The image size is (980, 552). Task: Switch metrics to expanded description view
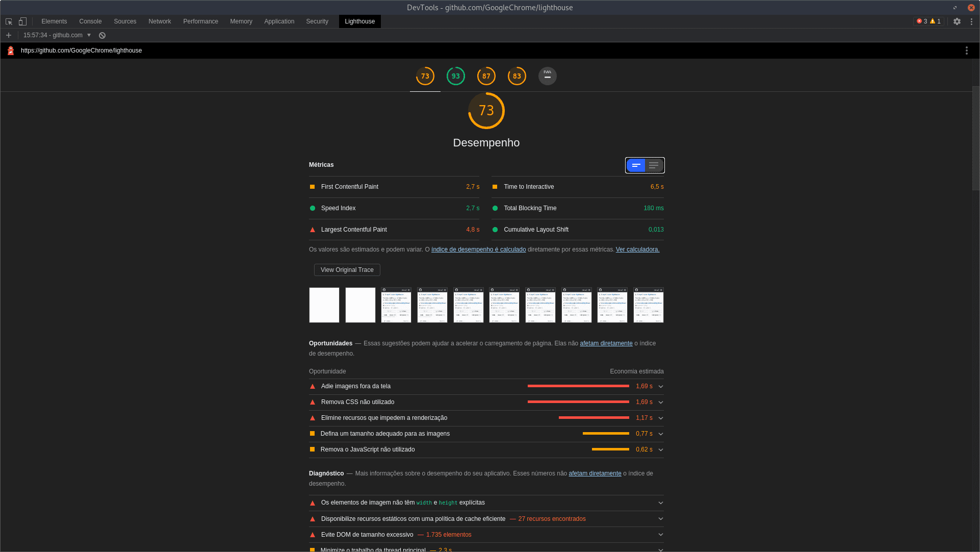[654, 165]
